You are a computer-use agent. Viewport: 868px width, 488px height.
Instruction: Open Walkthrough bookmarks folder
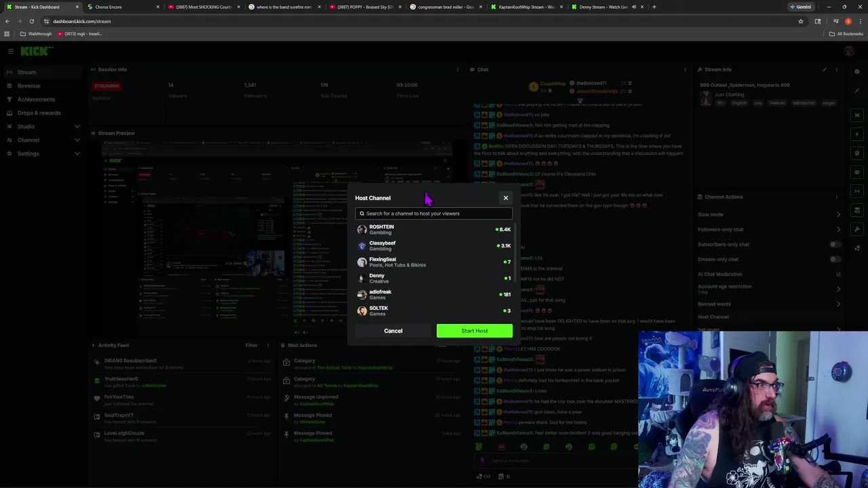pyautogui.click(x=35, y=34)
